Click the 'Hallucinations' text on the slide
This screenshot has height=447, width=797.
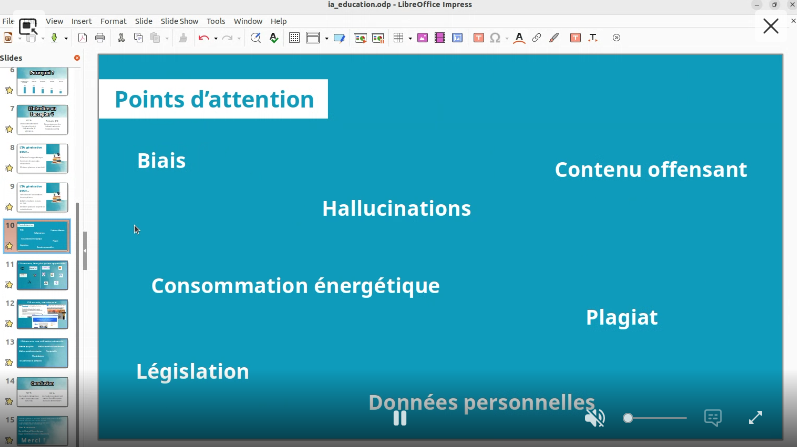coord(396,208)
